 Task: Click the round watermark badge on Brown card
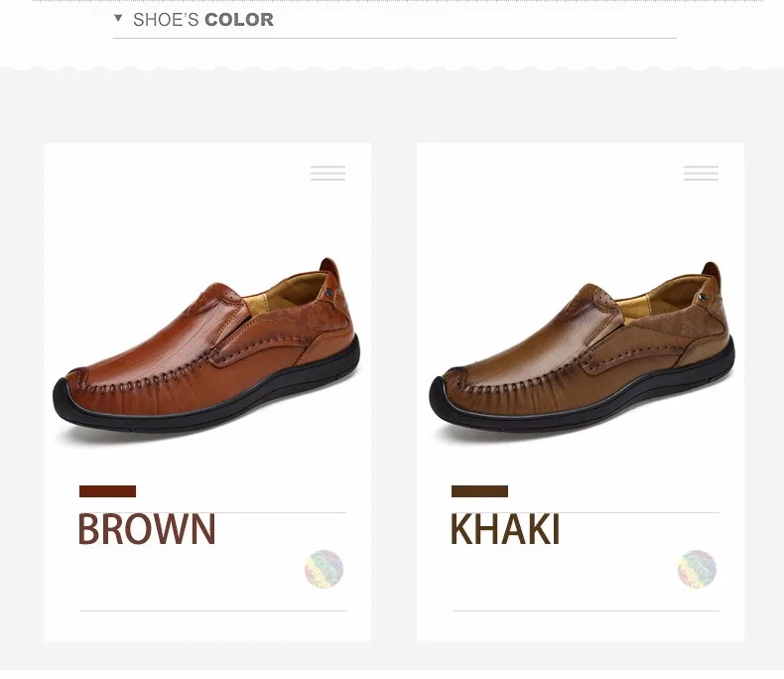coord(324,569)
